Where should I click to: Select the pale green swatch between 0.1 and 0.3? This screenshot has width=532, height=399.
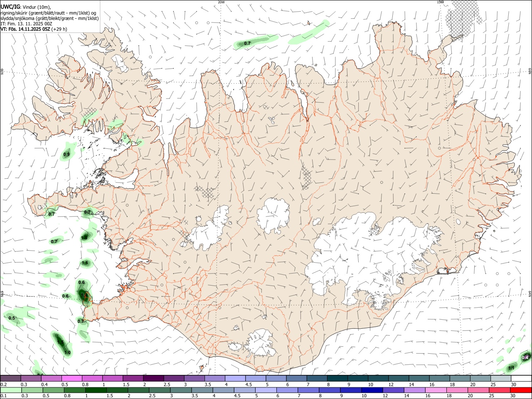tap(11, 390)
